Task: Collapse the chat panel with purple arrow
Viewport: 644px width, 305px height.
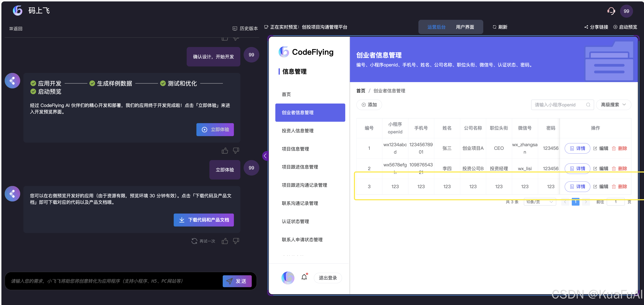Action: 265,156
